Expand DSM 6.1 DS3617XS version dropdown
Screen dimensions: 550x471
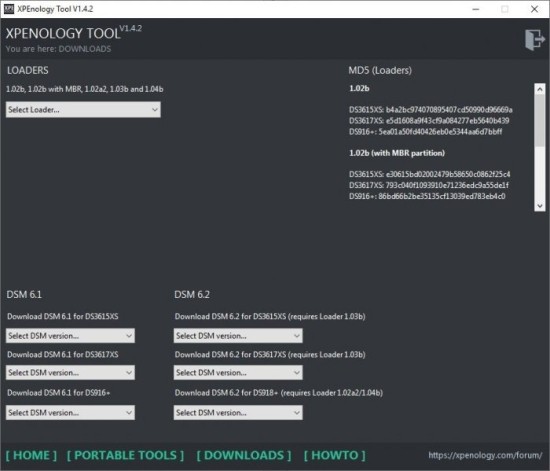tap(70, 372)
